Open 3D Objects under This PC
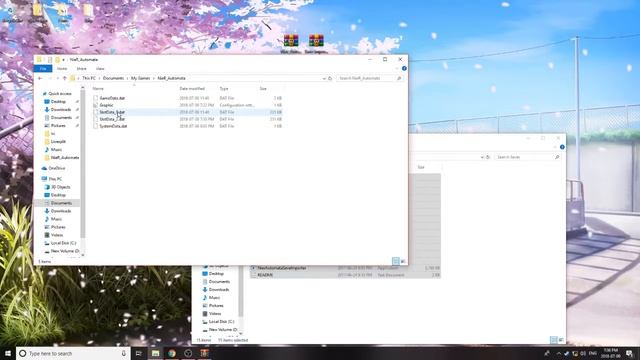The height and width of the screenshot is (360, 640). coord(60,187)
